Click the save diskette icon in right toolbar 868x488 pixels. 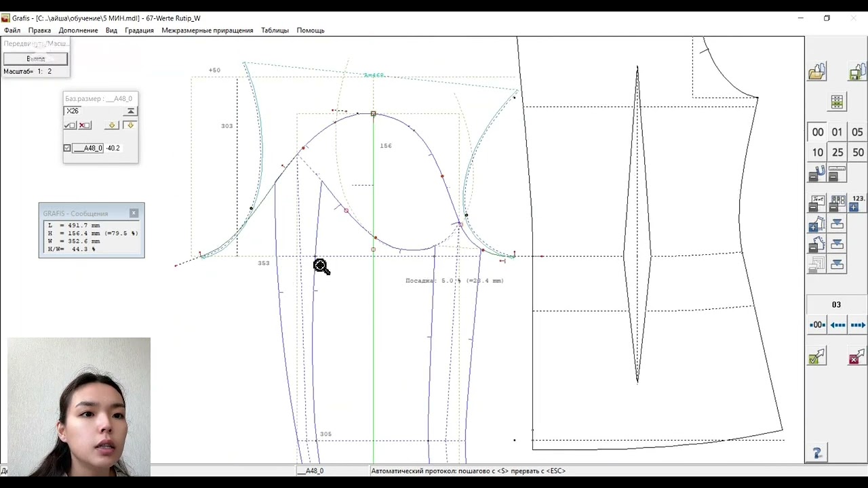[858, 72]
